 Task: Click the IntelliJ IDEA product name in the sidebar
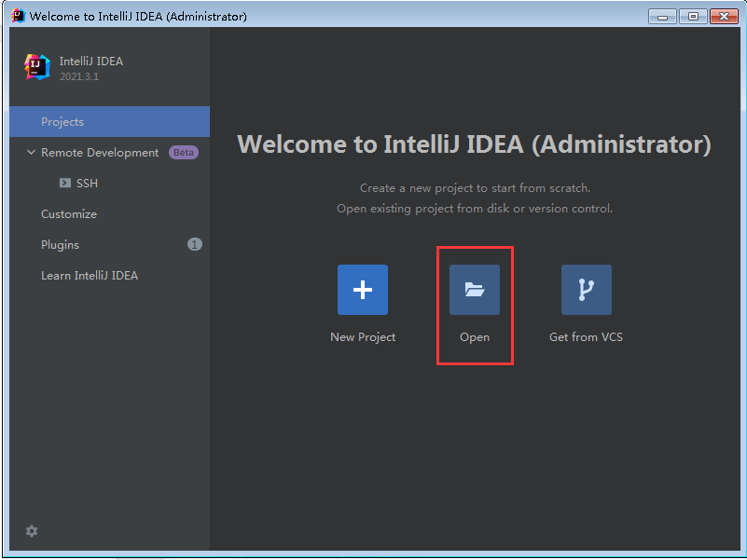click(91, 61)
